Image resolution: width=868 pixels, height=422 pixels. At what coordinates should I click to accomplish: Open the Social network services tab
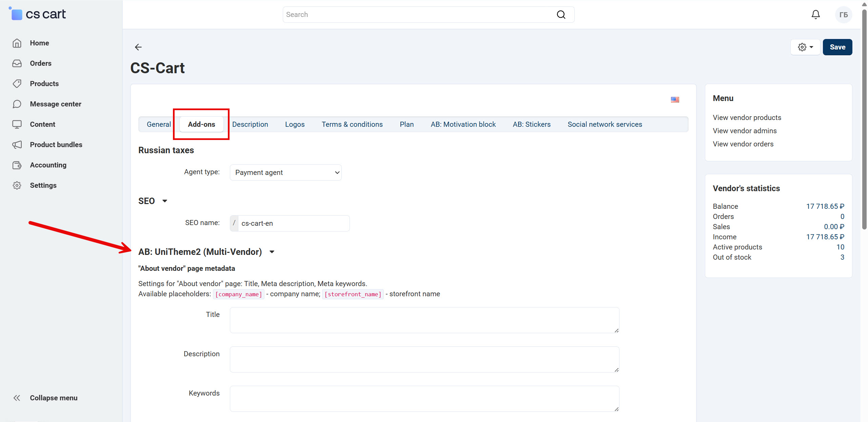[605, 124]
